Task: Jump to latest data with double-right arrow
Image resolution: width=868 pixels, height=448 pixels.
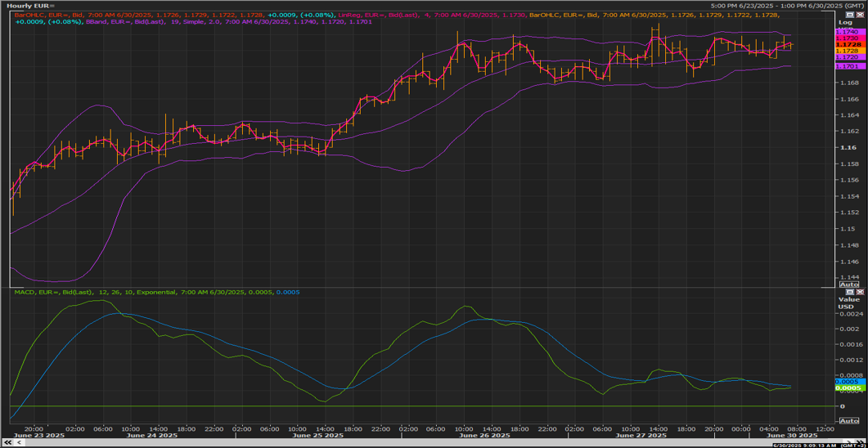Action: click(862, 443)
